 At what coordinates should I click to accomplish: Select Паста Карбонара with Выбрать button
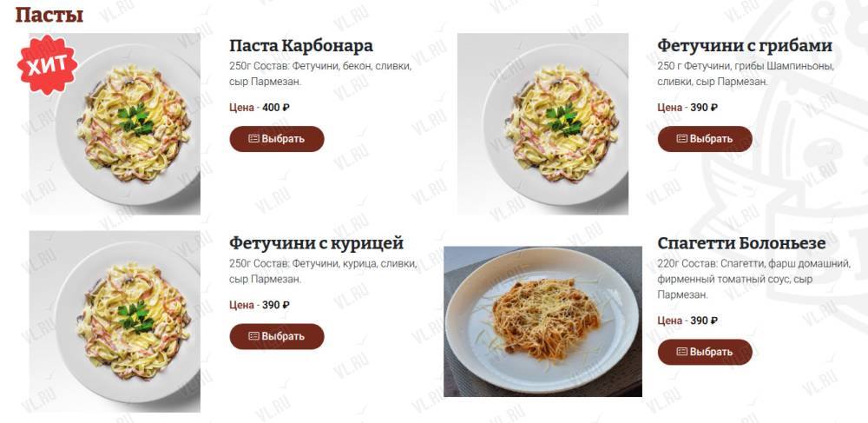(x=277, y=138)
